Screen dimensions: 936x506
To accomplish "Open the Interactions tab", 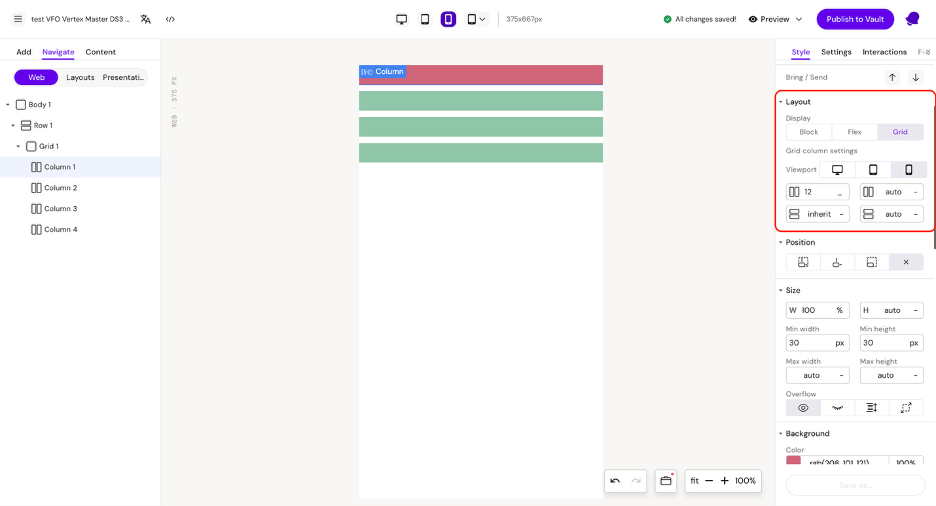I will click(884, 52).
